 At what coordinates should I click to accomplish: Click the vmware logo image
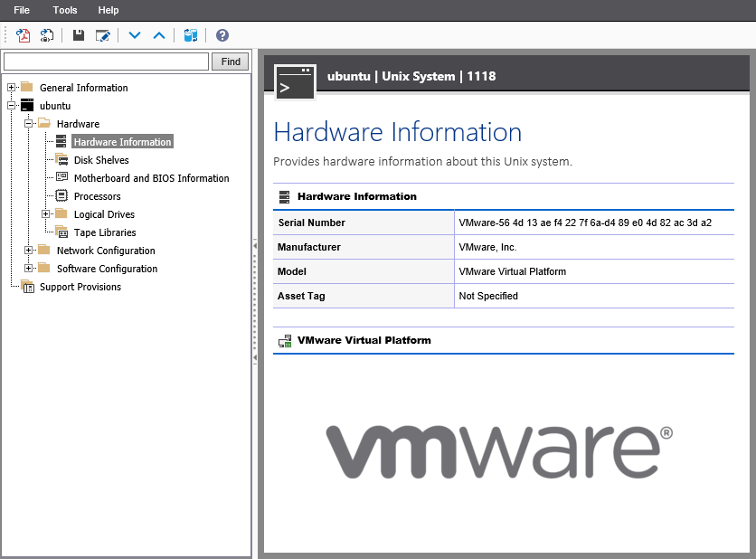[x=499, y=451]
